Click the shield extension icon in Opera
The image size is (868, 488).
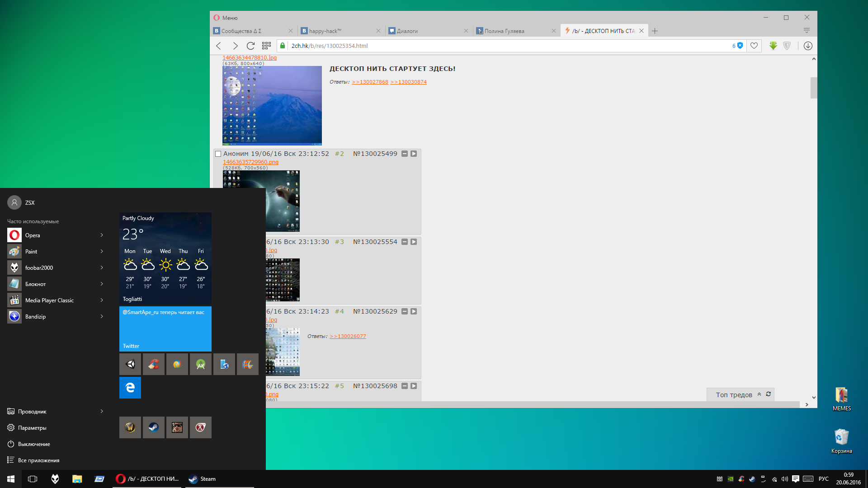(787, 46)
